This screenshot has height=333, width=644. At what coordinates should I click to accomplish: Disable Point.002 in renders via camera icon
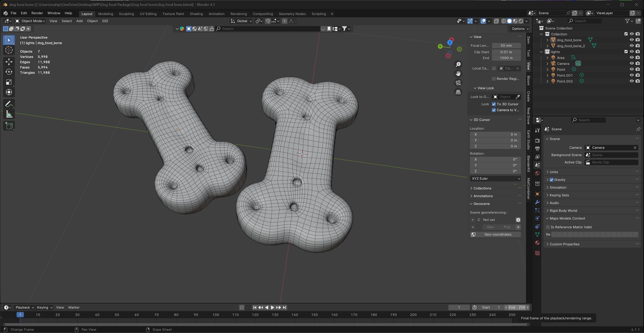(638, 81)
